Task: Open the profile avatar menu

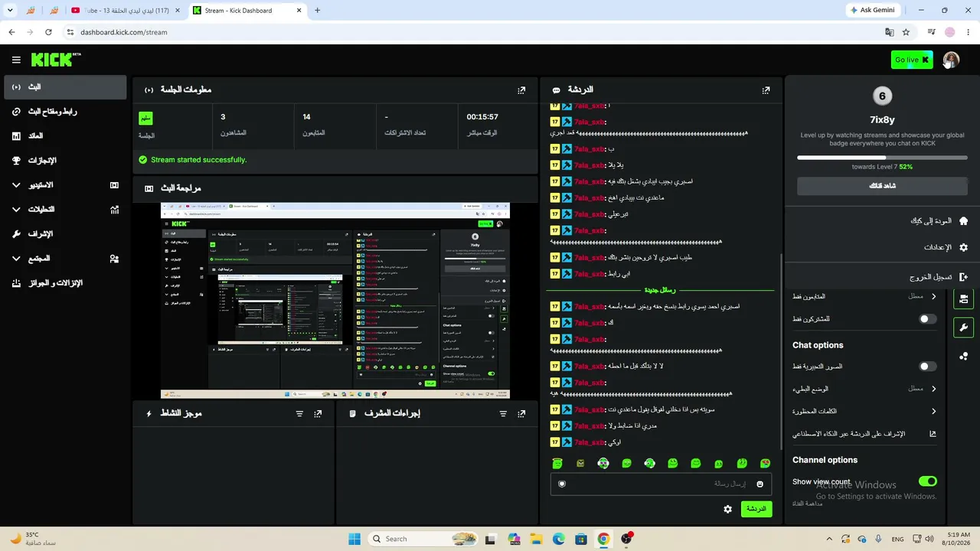Action: click(951, 60)
